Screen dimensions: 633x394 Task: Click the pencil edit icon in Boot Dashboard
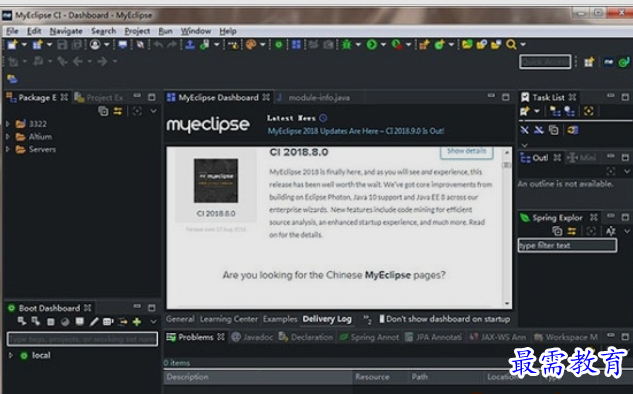(94, 322)
